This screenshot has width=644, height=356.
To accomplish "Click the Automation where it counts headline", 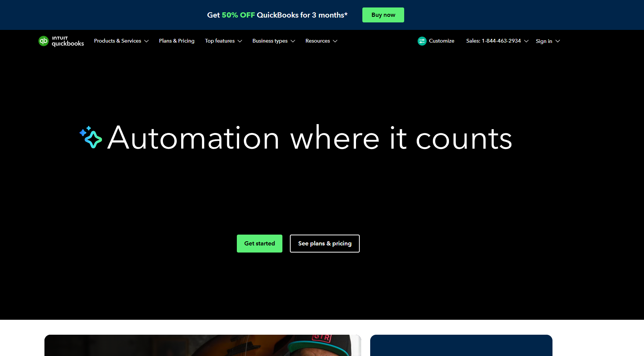I will point(310,138).
